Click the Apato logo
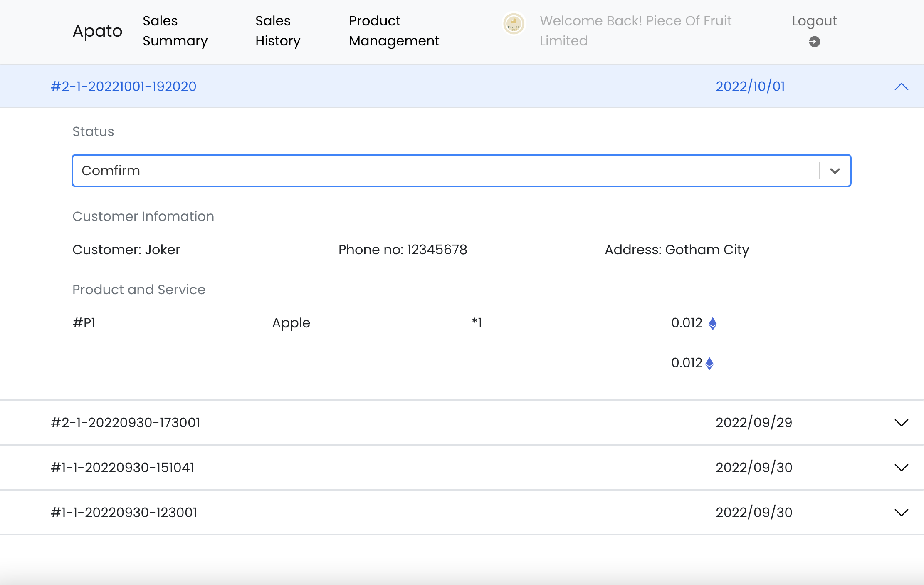The height and width of the screenshot is (585, 924). pos(97,31)
